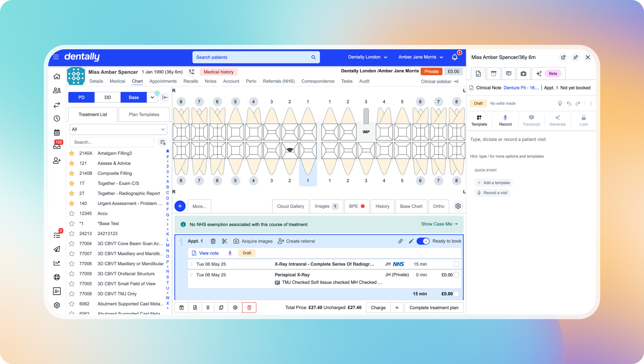Switch to the Perio tab
The height and width of the screenshot is (364, 644).
tap(251, 81)
